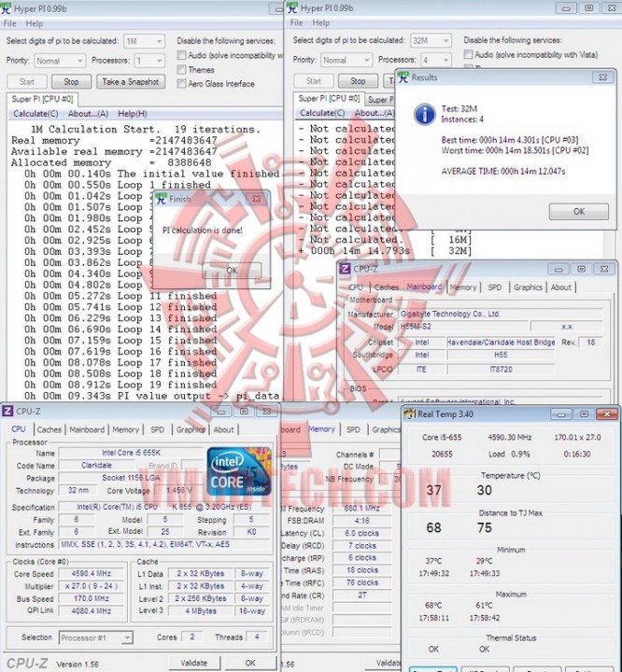Click OK in the Results dialog
The image size is (622, 672).
point(579,211)
